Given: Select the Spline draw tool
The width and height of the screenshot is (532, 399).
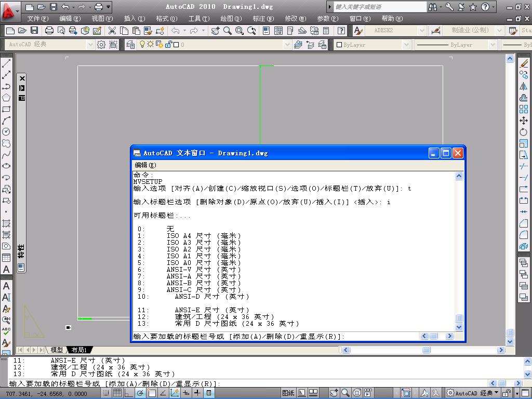Looking at the screenshot, I should coord(6,155).
